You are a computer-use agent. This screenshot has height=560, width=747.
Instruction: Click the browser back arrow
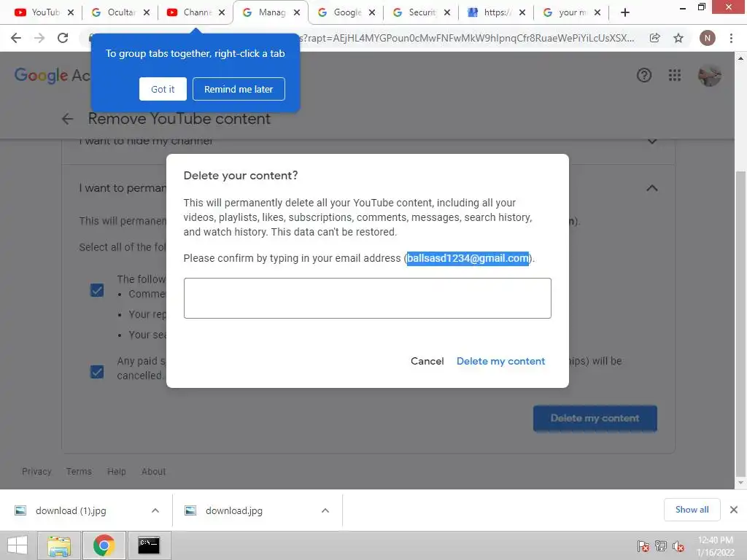click(x=16, y=38)
